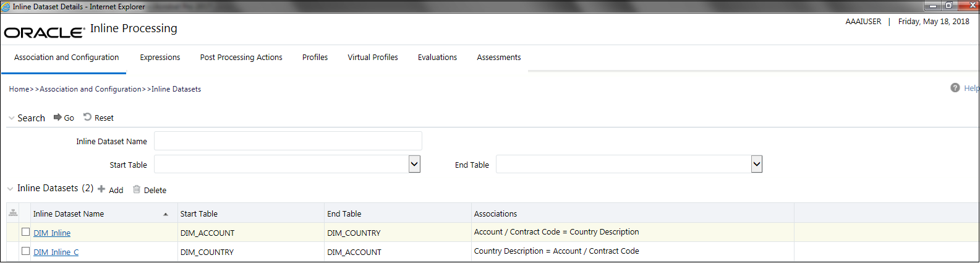The image size is (980, 263).
Task: Click Association and Configuration breadcrumb
Action: pos(90,89)
